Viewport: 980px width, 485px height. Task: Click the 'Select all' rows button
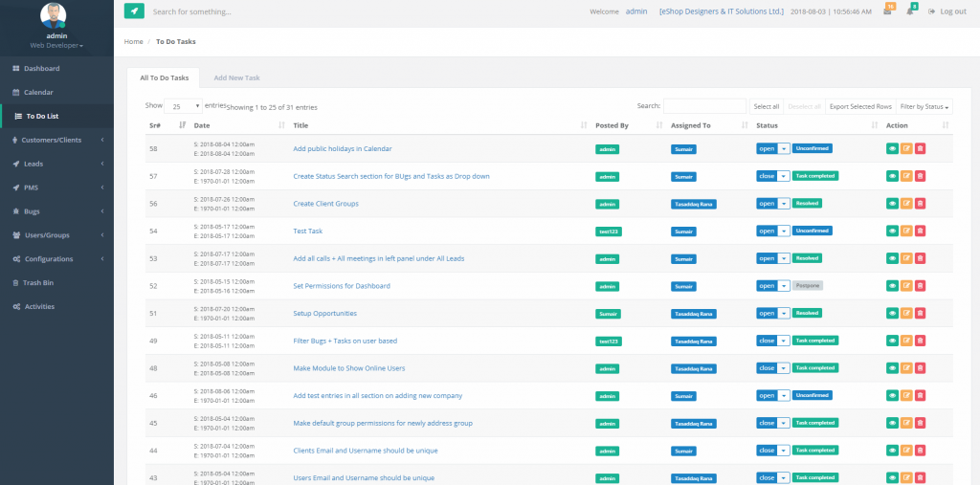coord(766,106)
